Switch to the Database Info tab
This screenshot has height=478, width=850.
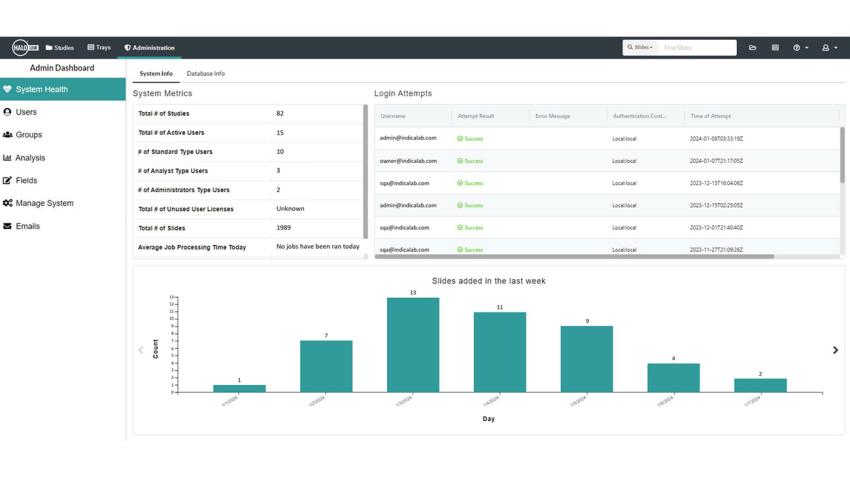pyautogui.click(x=205, y=74)
